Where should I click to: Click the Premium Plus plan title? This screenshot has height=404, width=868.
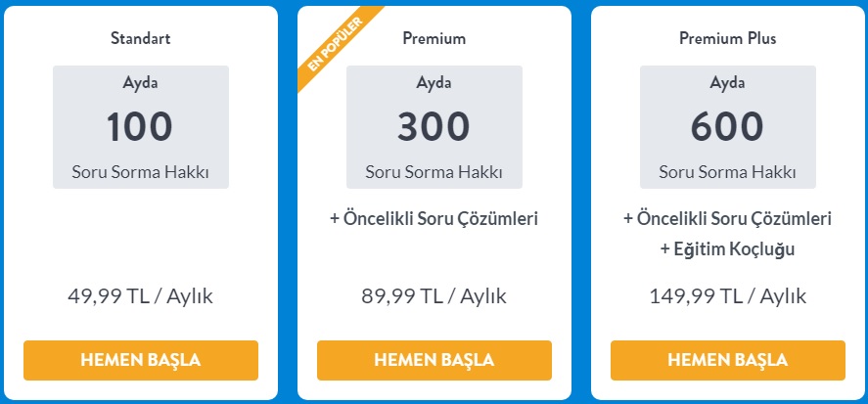pos(727,39)
